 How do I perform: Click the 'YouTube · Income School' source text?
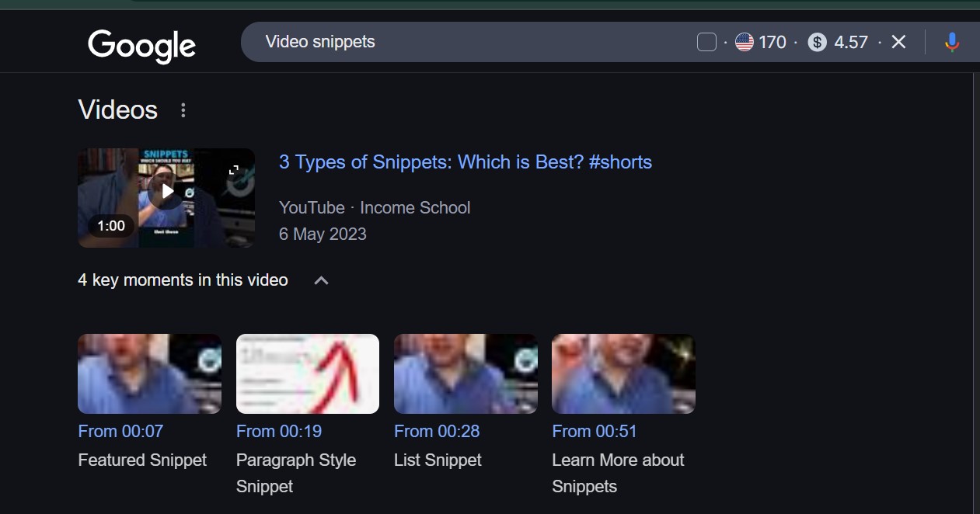coord(375,207)
